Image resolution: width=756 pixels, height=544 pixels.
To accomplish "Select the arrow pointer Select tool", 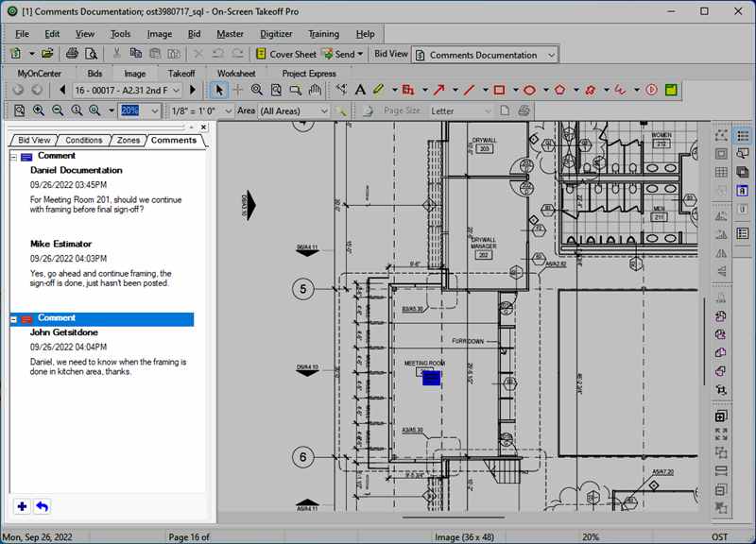I will [x=219, y=90].
